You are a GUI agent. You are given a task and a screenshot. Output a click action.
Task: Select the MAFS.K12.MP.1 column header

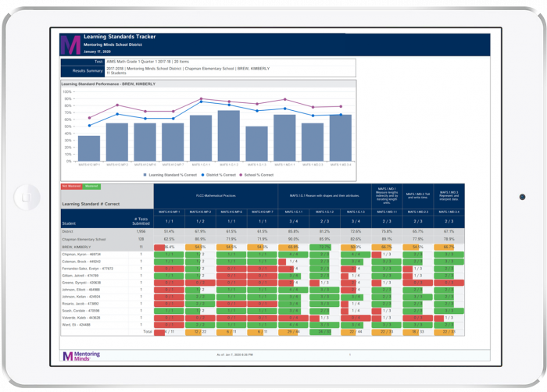point(169,212)
